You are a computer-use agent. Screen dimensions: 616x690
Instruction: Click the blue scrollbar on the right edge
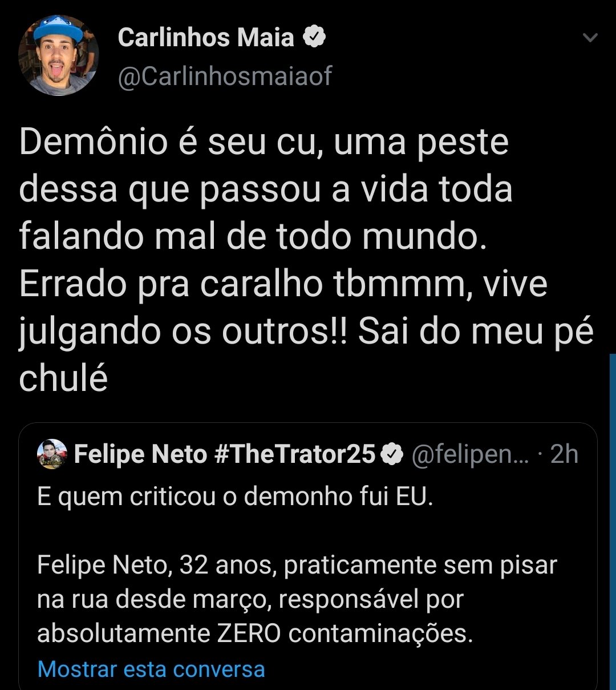(x=613, y=514)
